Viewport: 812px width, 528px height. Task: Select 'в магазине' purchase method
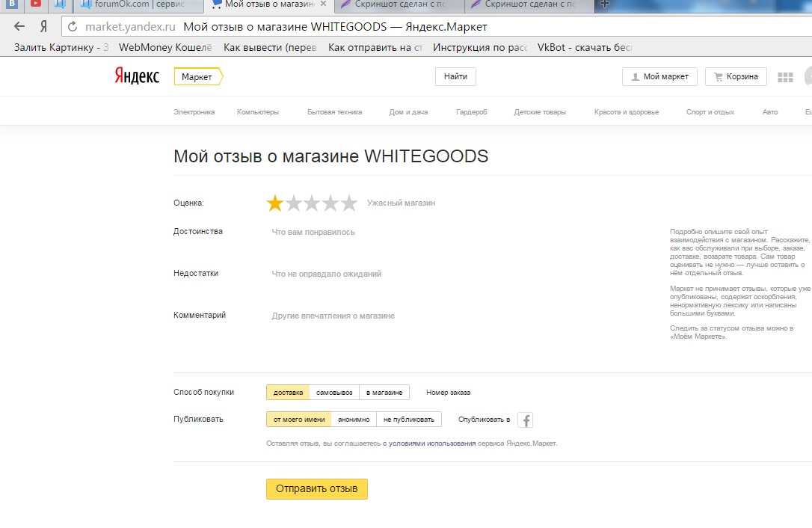pos(384,392)
